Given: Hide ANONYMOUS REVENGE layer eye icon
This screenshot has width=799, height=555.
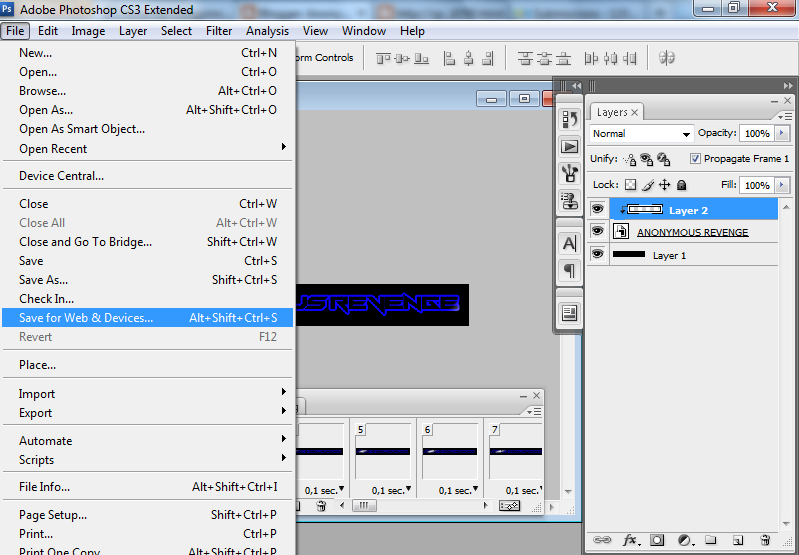Looking at the screenshot, I should 598,231.
